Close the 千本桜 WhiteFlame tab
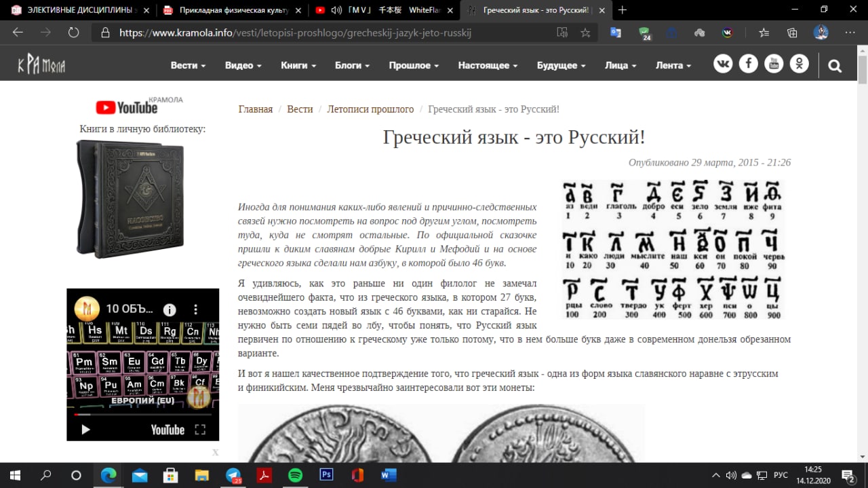Viewport: 868px width, 488px height. pos(449,10)
